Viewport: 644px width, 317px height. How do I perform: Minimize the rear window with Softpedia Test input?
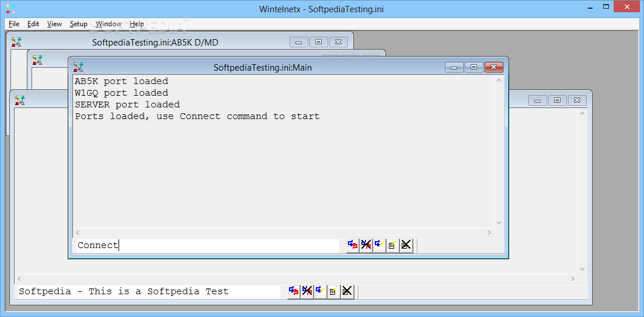(x=538, y=100)
